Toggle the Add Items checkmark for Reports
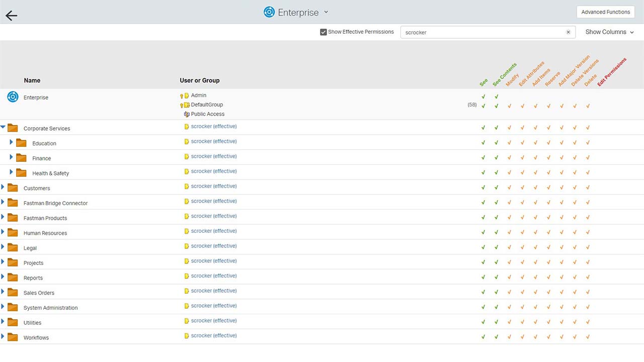 tap(535, 277)
